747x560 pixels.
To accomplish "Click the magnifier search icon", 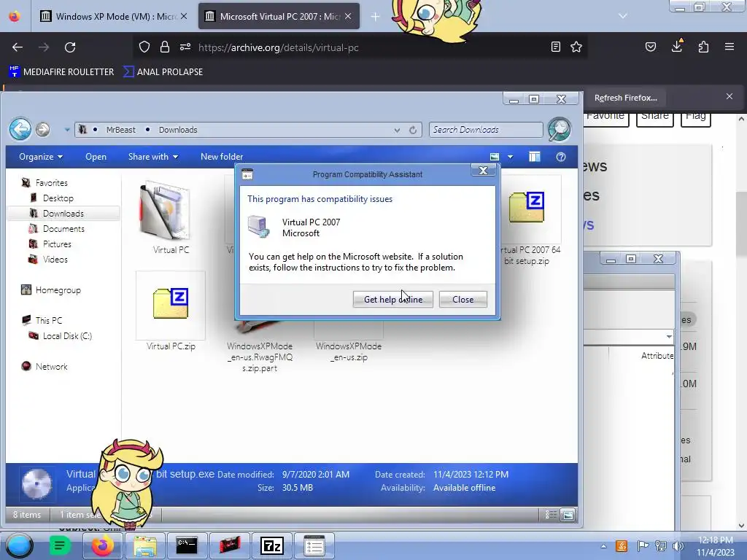I will point(560,130).
